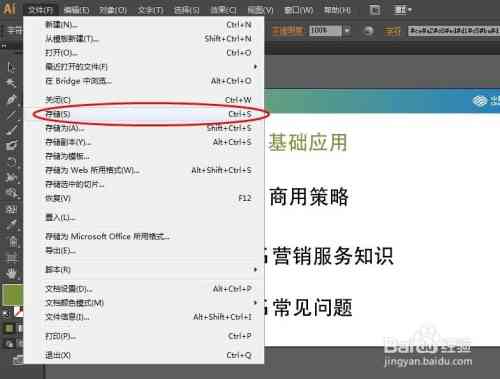Click the opacity 100% input field
Screen dimensions: 500x379
(x=325, y=31)
